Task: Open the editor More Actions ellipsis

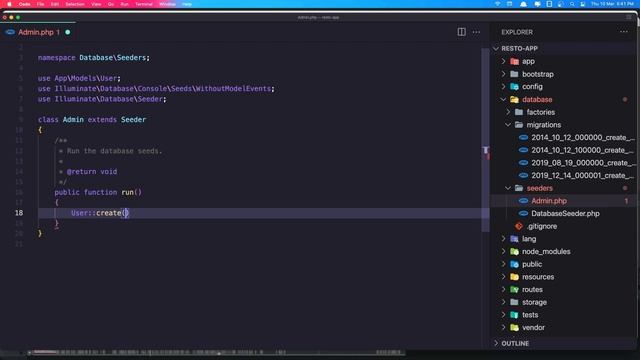Action: click(x=476, y=32)
